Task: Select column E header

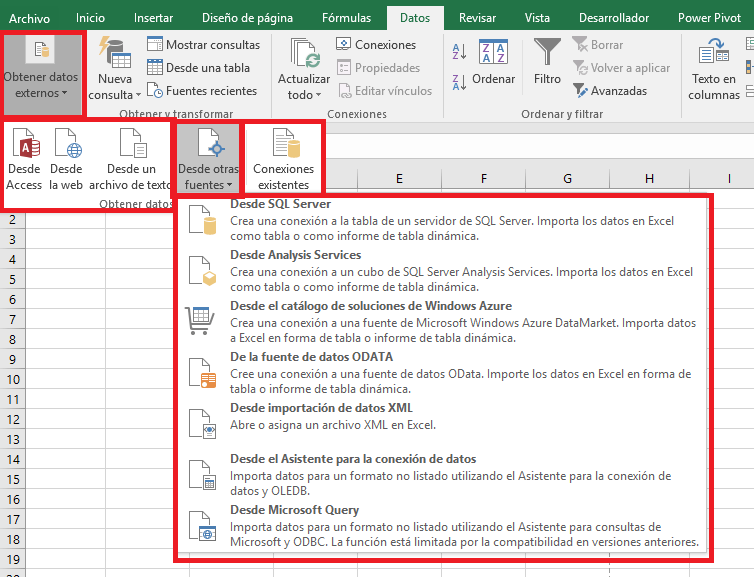Action: pos(399,178)
